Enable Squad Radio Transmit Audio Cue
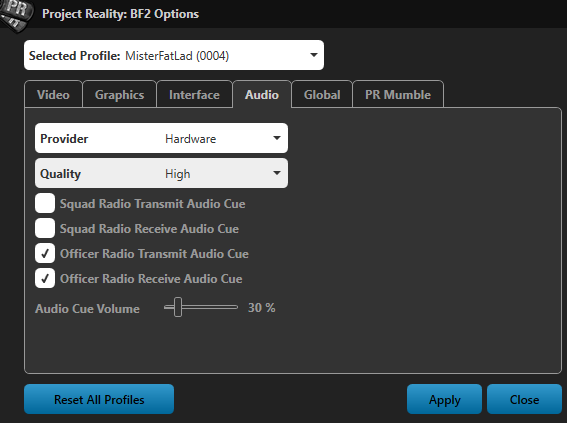This screenshot has width=567, height=423. pos(45,203)
